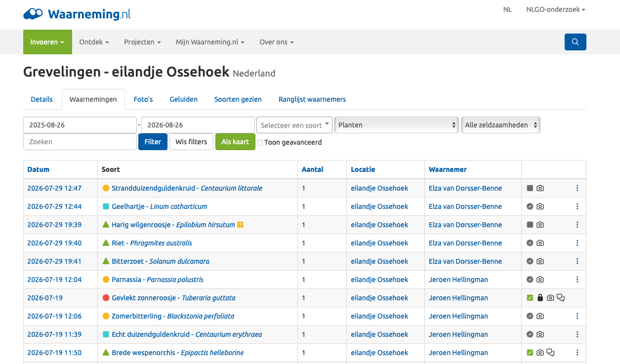Image resolution: width=620 pixels, height=364 pixels.
Task: Sort by the Waarnemer column header
Action: pyautogui.click(x=448, y=169)
